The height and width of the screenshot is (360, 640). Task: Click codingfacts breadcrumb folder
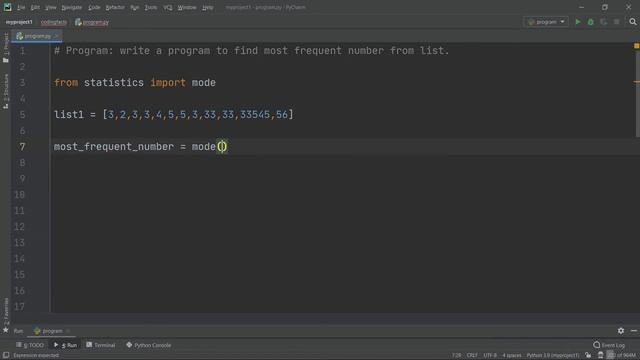click(54, 22)
